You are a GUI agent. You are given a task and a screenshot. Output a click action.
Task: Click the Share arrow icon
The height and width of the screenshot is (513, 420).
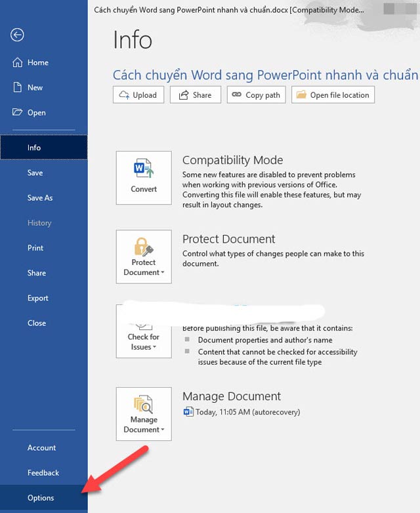pyautogui.click(x=184, y=95)
